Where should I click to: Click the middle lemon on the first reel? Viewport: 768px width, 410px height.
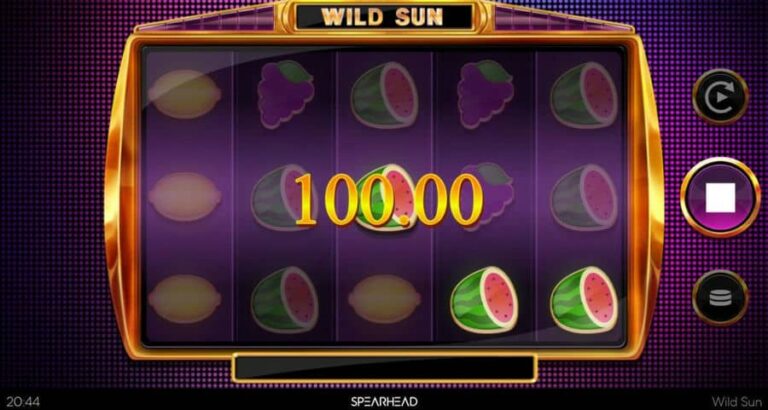[184, 196]
